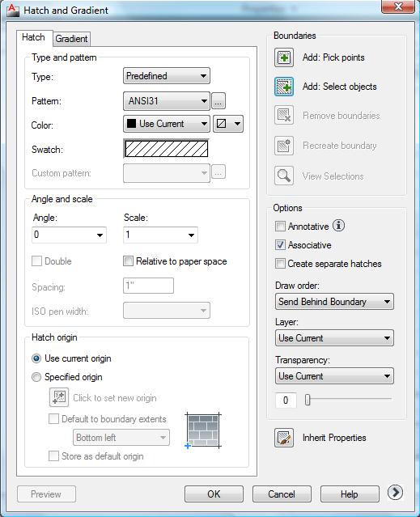Viewport: 420px width, 517px height.
Task: Click the Annotative info icon
Action: [338, 226]
